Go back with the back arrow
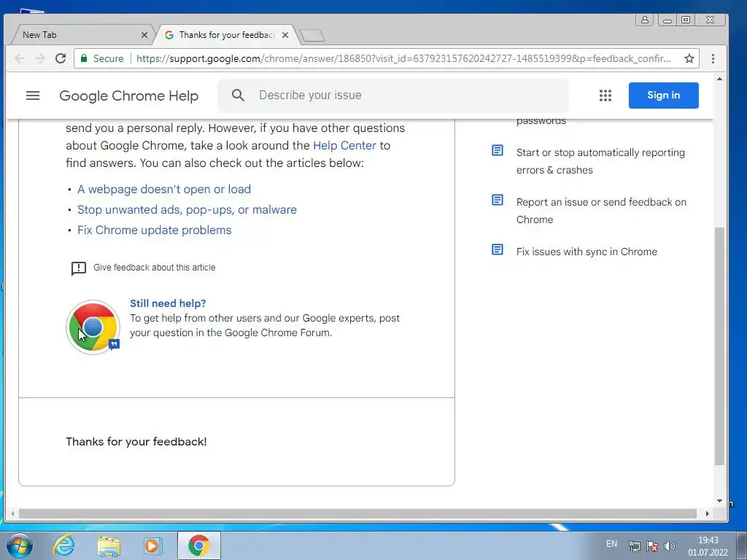This screenshot has height=560, width=747. tap(20, 58)
